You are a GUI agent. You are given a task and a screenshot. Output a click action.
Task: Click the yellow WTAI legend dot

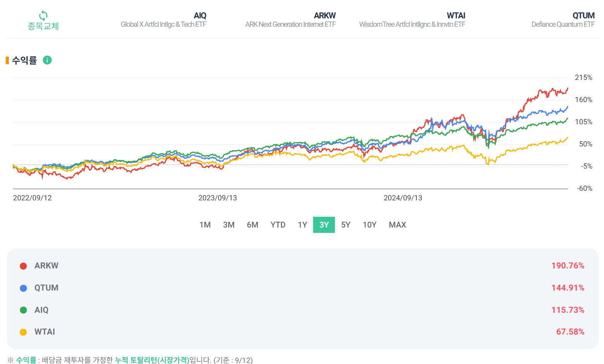(23, 332)
